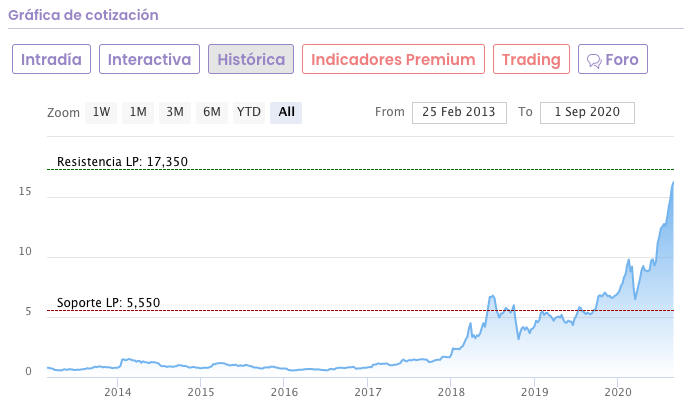The width and height of the screenshot is (685, 409).
Task: Choose the 6M zoom range
Action: (212, 112)
